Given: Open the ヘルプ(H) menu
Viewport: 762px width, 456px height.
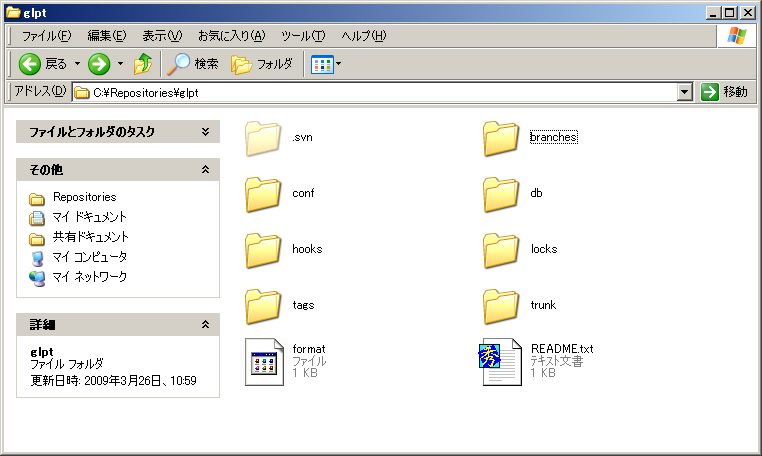Looking at the screenshot, I should 364,35.
